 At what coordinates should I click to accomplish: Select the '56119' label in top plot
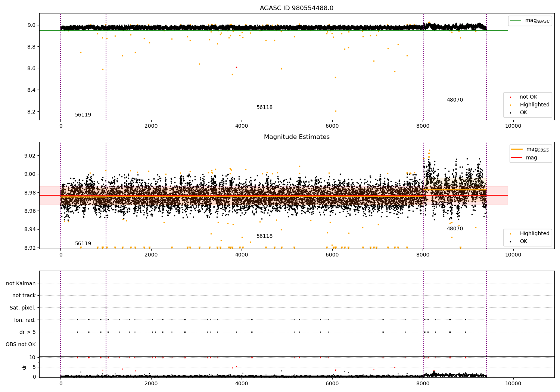(83, 115)
